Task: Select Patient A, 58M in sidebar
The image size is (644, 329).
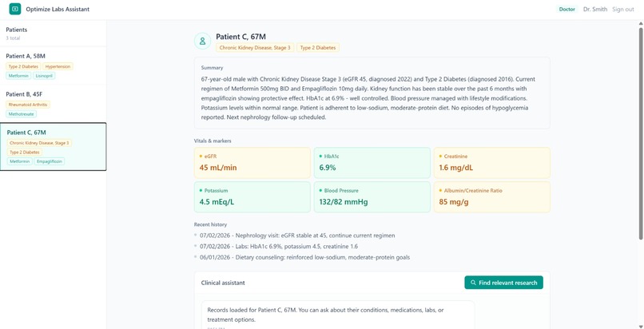Action: [x=54, y=65]
